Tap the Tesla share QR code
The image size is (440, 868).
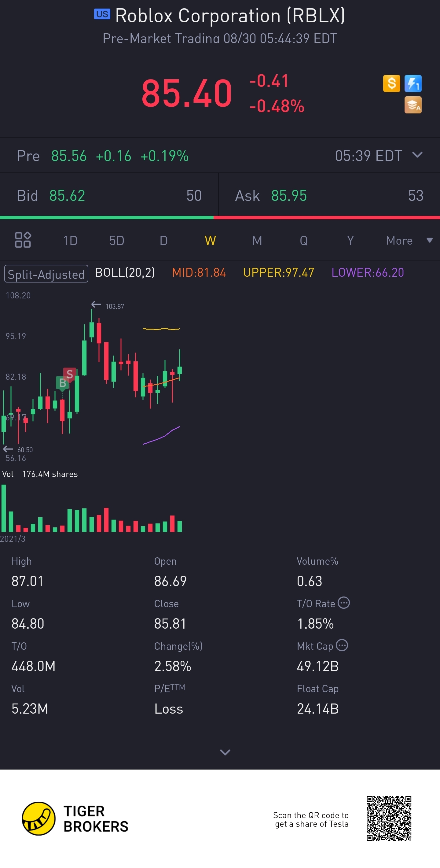389,818
